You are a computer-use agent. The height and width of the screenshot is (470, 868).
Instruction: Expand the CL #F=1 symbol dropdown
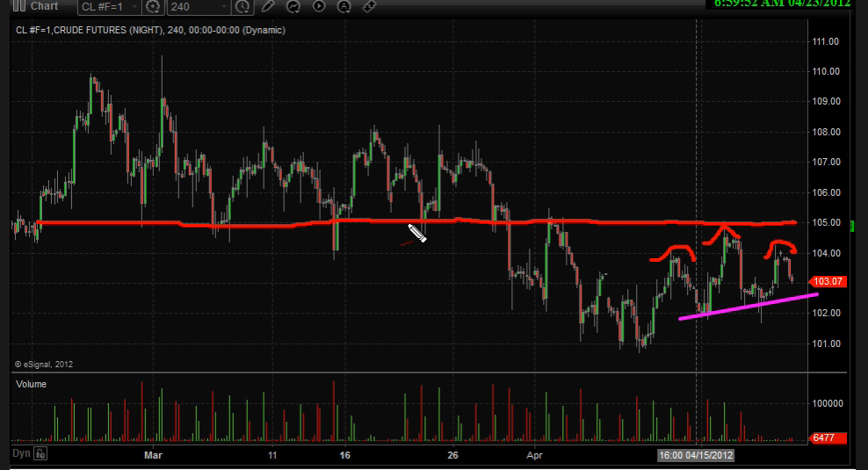(x=134, y=7)
